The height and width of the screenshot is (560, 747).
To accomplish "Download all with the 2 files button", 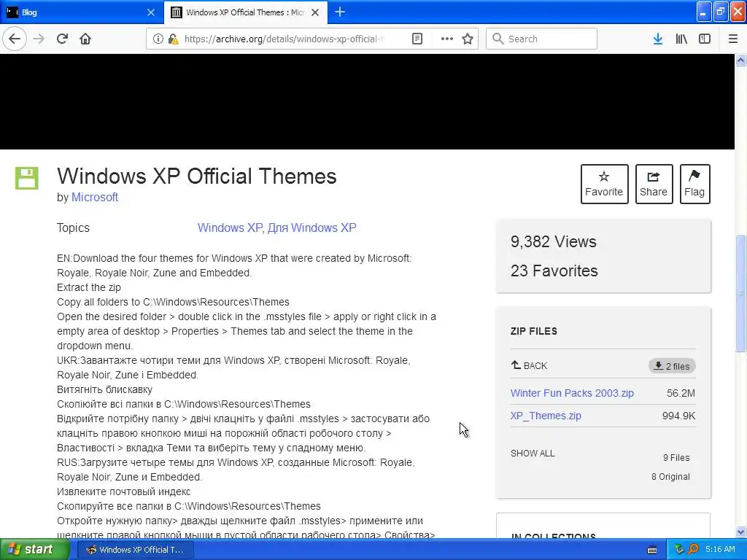I will (x=672, y=366).
